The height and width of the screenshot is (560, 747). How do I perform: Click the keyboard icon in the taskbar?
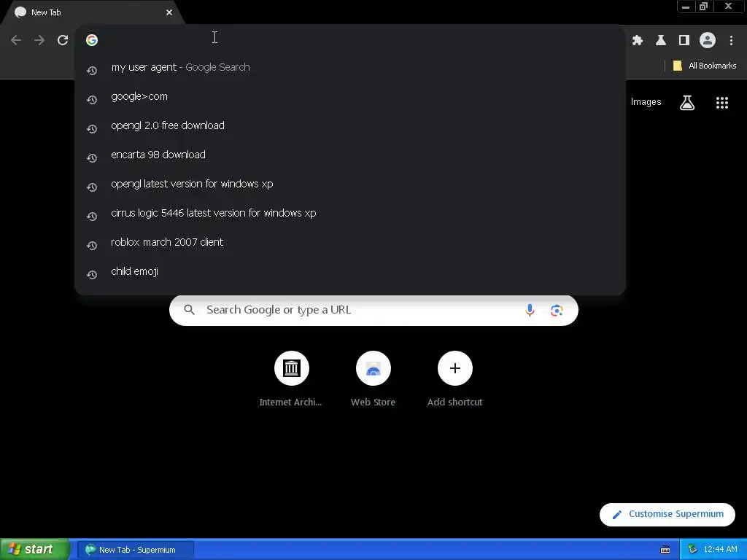(x=665, y=550)
